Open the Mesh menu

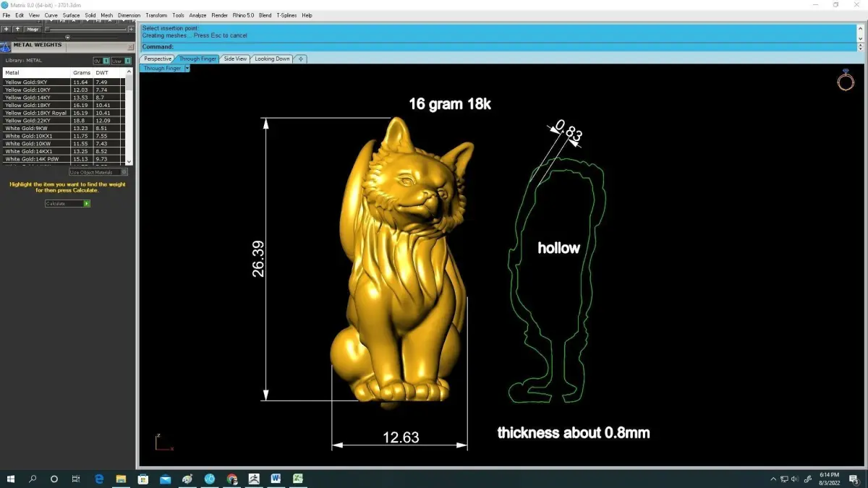click(x=107, y=15)
